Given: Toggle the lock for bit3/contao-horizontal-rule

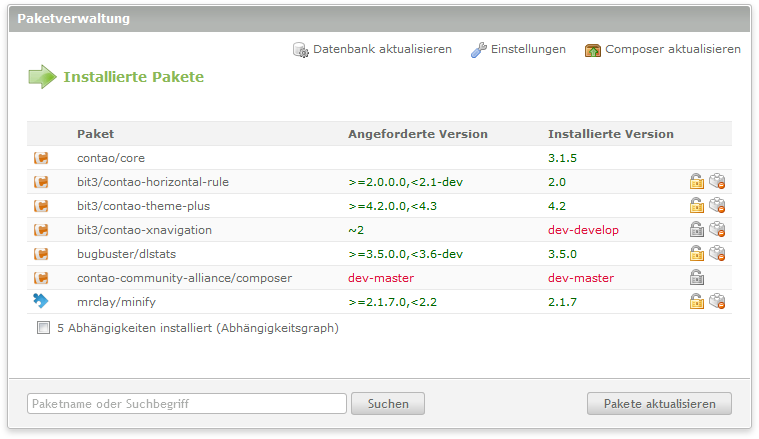Looking at the screenshot, I should 697,182.
